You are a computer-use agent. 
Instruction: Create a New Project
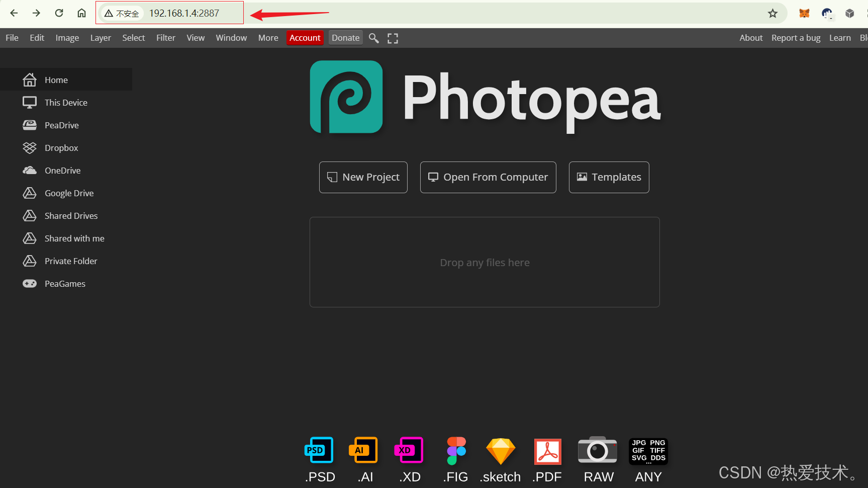pyautogui.click(x=363, y=177)
